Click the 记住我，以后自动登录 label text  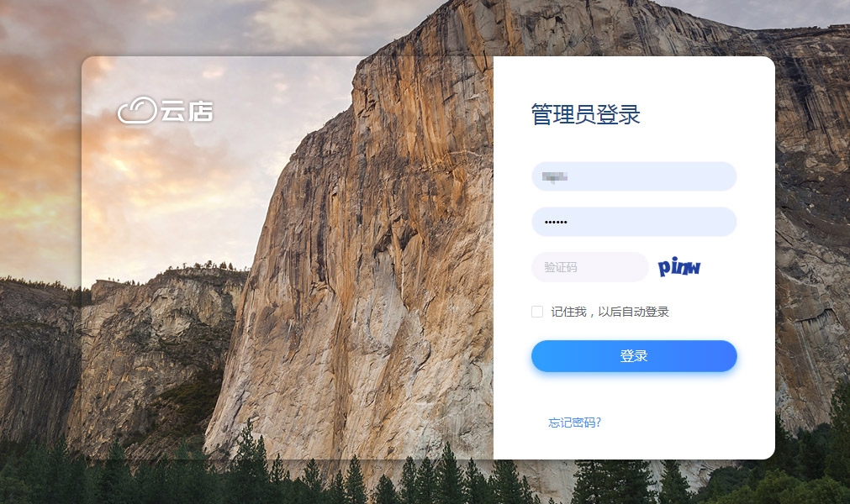coord(610,312)
